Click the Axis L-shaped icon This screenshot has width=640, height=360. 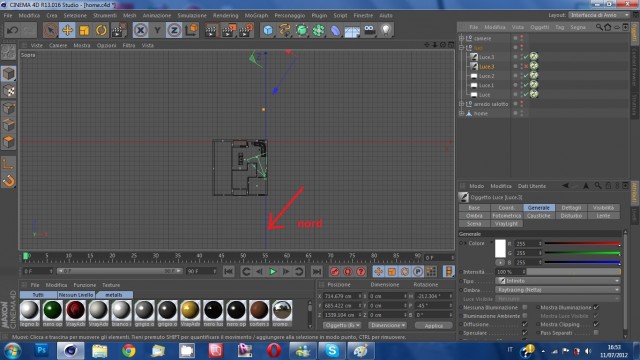click(x=8, y=164)
